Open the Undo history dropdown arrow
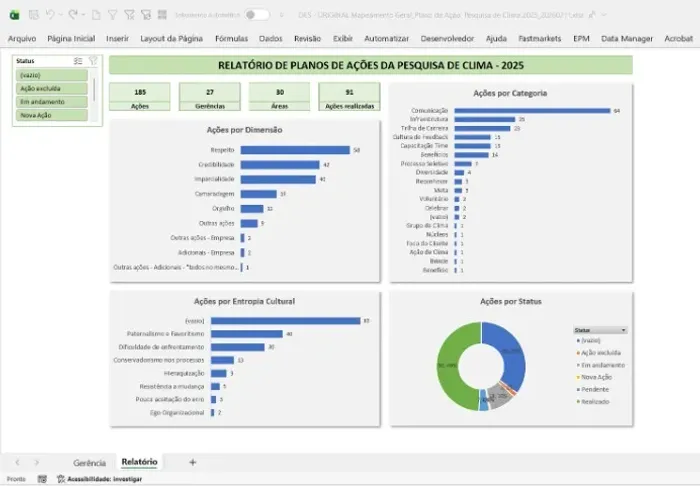The width and height of the screenshot is (700, 486). pos(60,15)
